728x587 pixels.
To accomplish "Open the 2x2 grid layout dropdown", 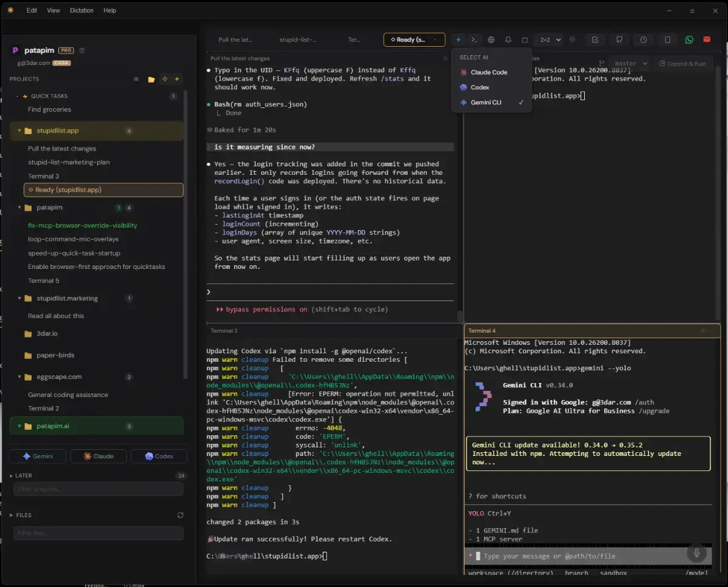I will click(x=547, y=40).
